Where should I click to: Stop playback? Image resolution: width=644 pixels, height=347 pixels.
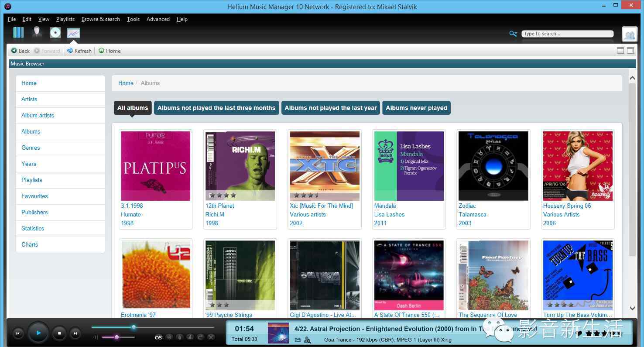click(59, 333)
